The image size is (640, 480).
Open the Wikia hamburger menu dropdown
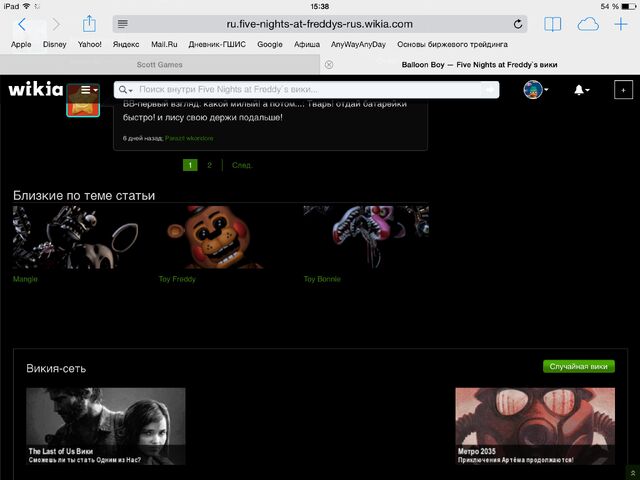point(89,89)
